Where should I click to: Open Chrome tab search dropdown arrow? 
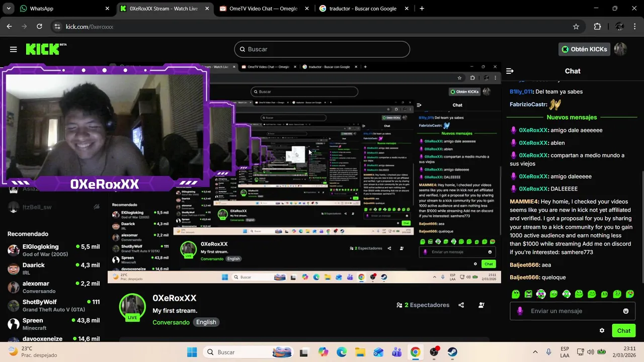8,9
